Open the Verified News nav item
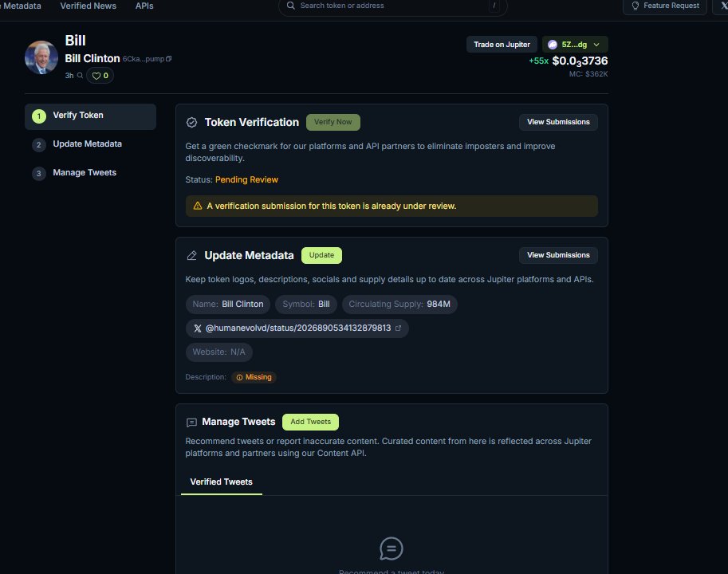This screenshot has height=574, width=728. pos(89,6)
